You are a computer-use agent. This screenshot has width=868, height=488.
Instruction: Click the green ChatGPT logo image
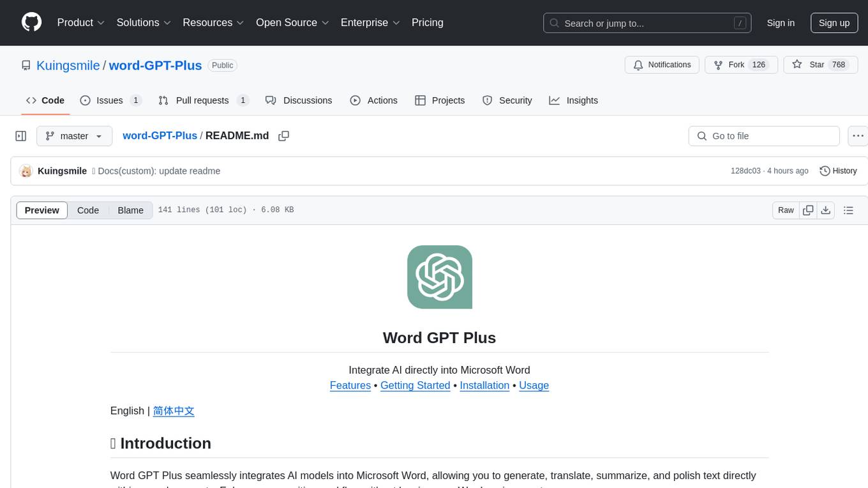click(440, 277)
